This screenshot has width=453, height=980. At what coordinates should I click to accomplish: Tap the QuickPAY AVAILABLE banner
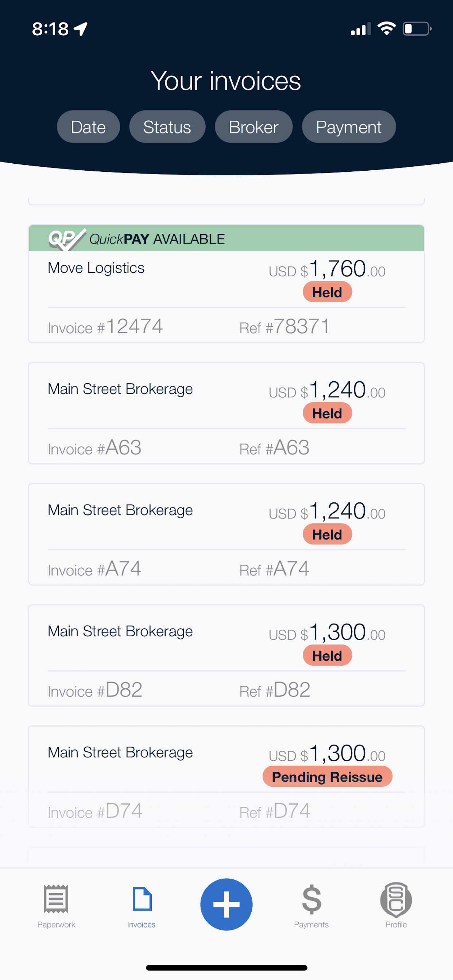[226, 238]
